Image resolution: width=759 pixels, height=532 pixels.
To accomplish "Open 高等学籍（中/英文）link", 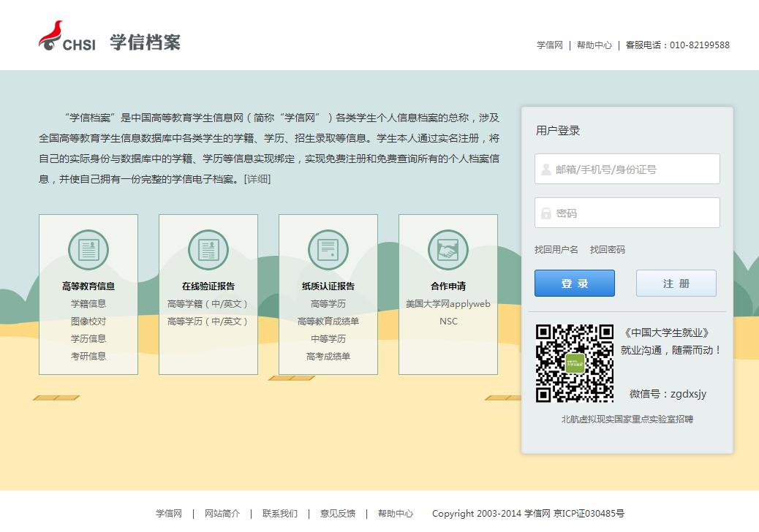I will (x=208, y=304).
